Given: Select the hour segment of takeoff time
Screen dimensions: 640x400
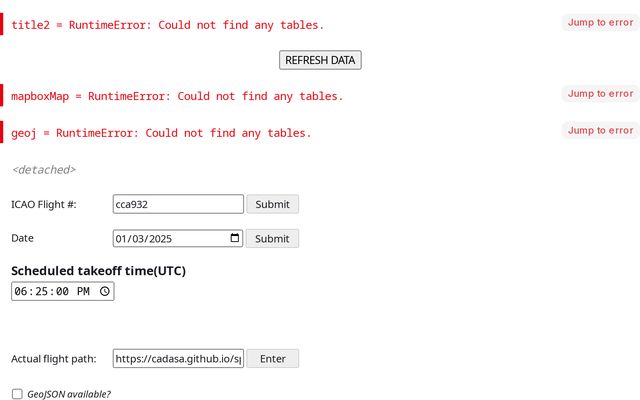Looking at the screenshot, I should (21, 291).
